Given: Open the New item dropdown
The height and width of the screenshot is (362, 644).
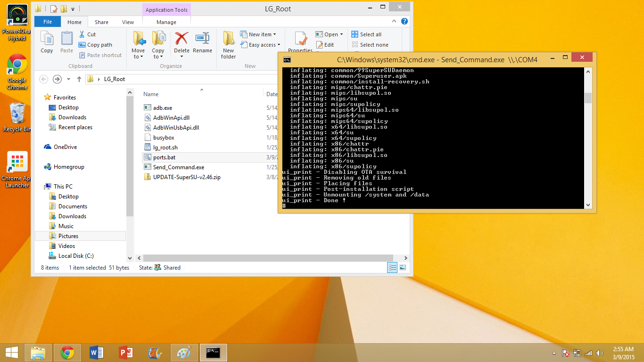Looking at the screenshot, I should 258,34.
